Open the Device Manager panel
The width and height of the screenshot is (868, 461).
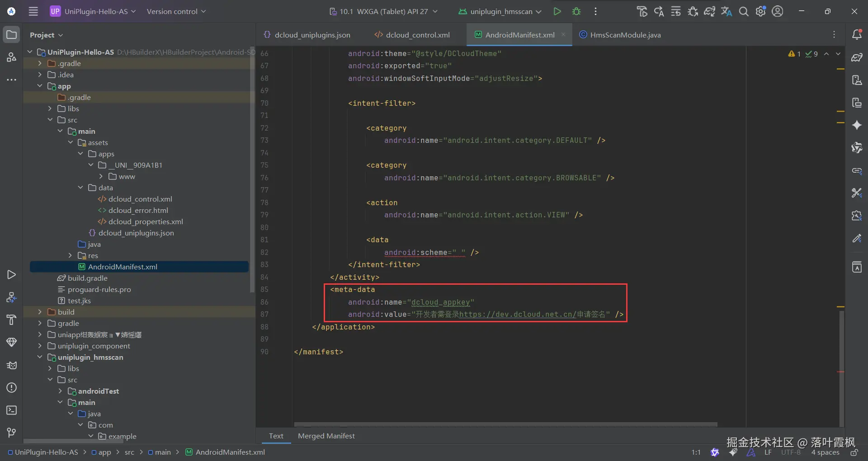coord(857,80)
